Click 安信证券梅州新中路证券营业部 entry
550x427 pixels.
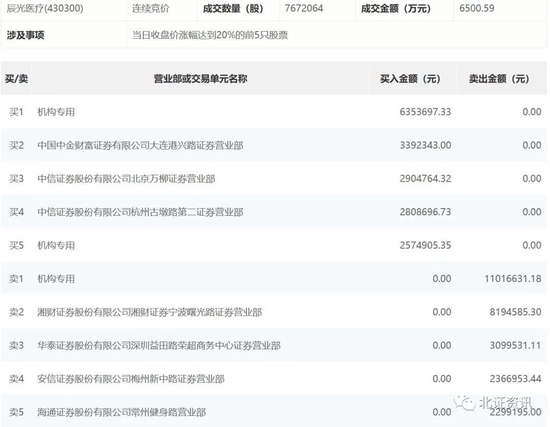131,379
